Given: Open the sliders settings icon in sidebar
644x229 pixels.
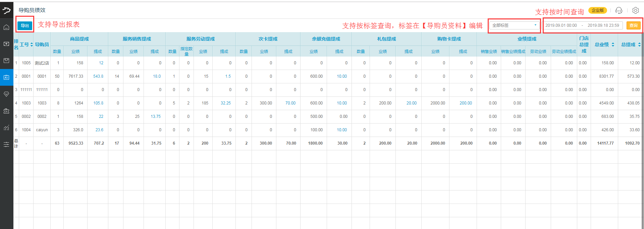Looking at the screenshot, I should tap(6, 144).
